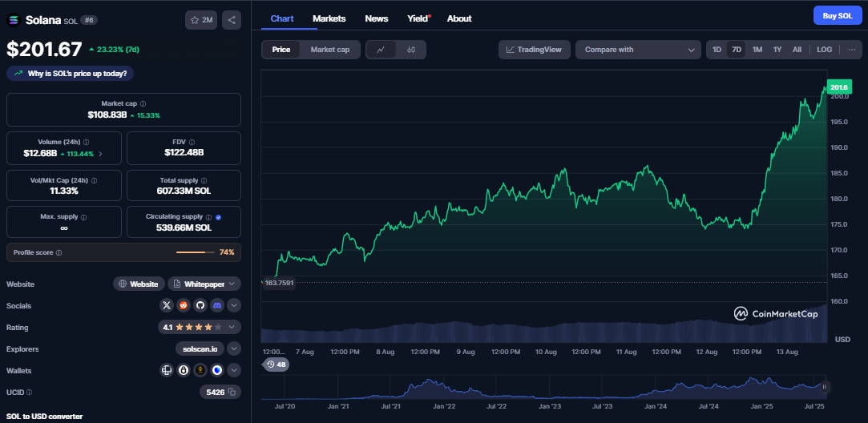868x423 pixels.
Task: Set chart range to All
Action: coord(797,50)
